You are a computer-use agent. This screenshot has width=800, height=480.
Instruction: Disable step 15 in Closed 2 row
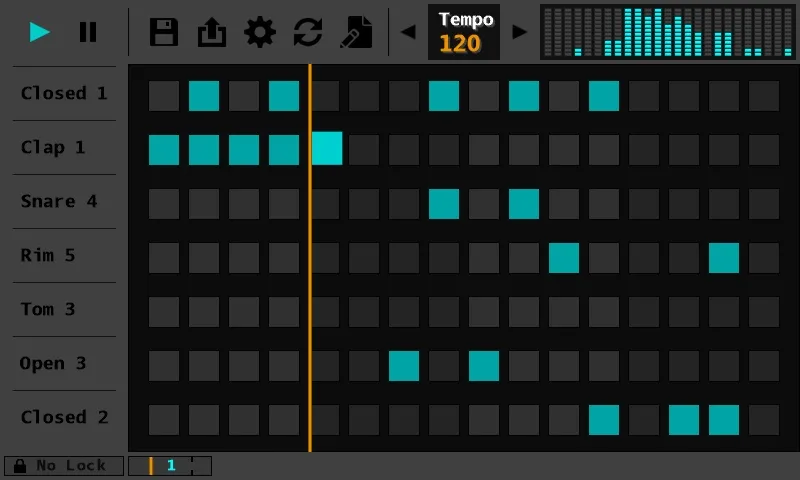pyautogui.click(x=724, y=420)
